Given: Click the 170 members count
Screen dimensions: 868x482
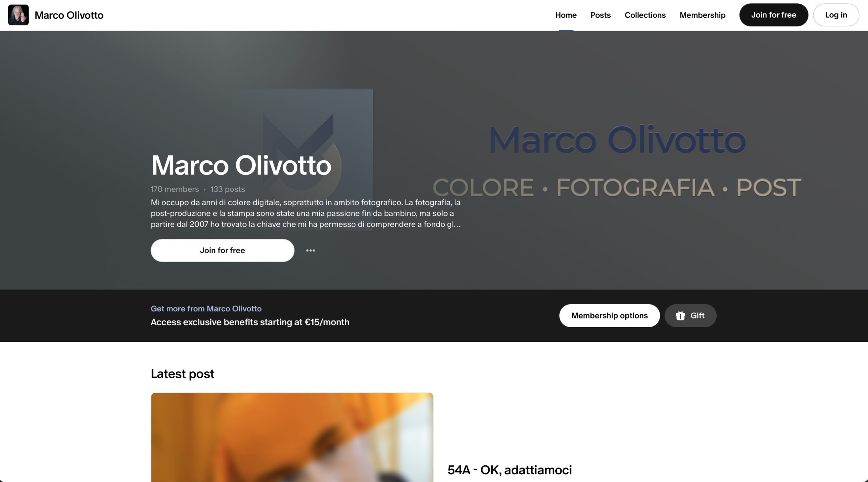Looking at the screenshot, I should pyautogui.click(x=175, y=189).
